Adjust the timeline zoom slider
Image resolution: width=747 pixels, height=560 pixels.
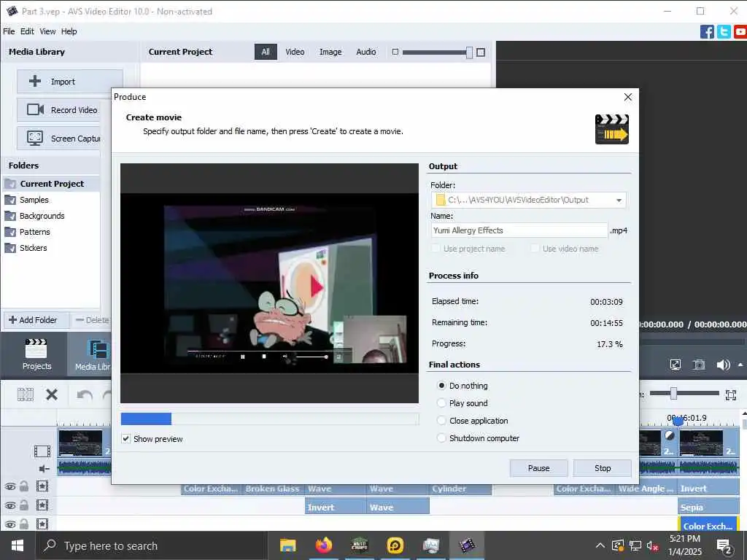point(673,393)
